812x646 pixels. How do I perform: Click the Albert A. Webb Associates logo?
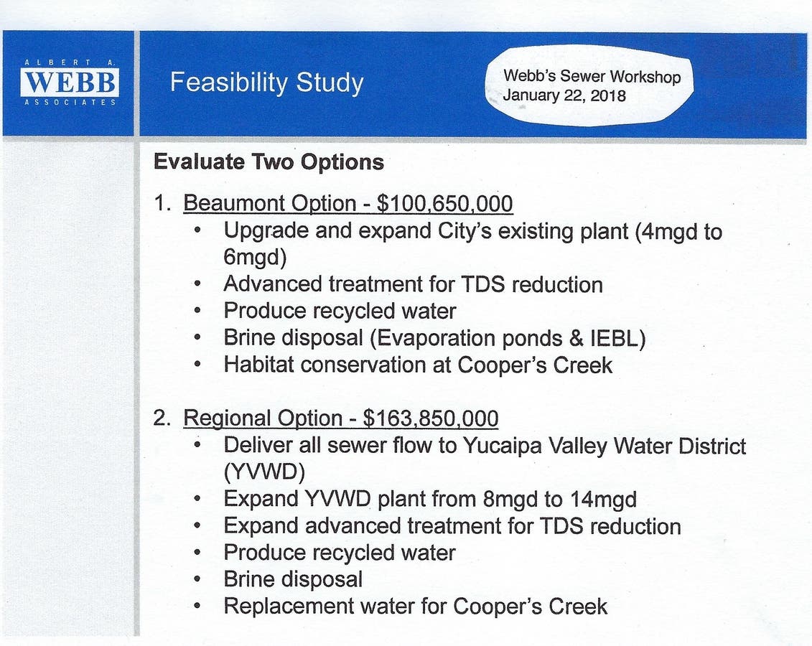click(x=70, y=83)
